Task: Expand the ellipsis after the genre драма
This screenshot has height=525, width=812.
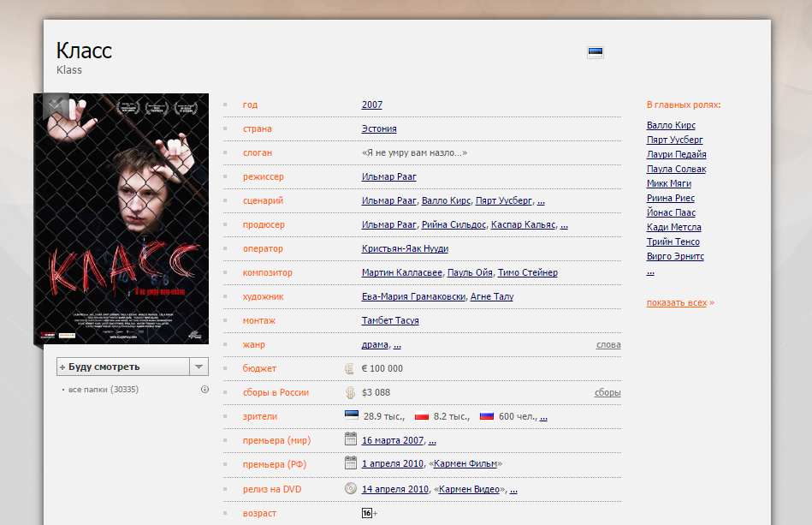Action: 397,345
